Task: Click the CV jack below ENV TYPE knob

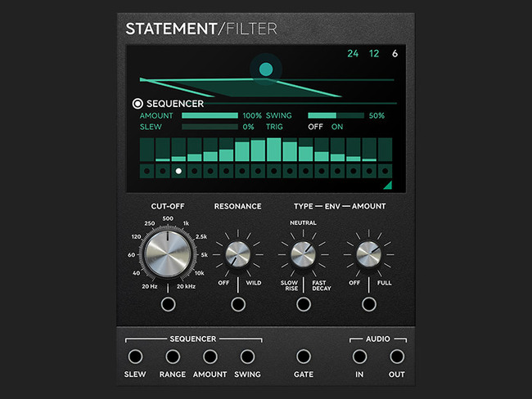Action: pos(304,304)
